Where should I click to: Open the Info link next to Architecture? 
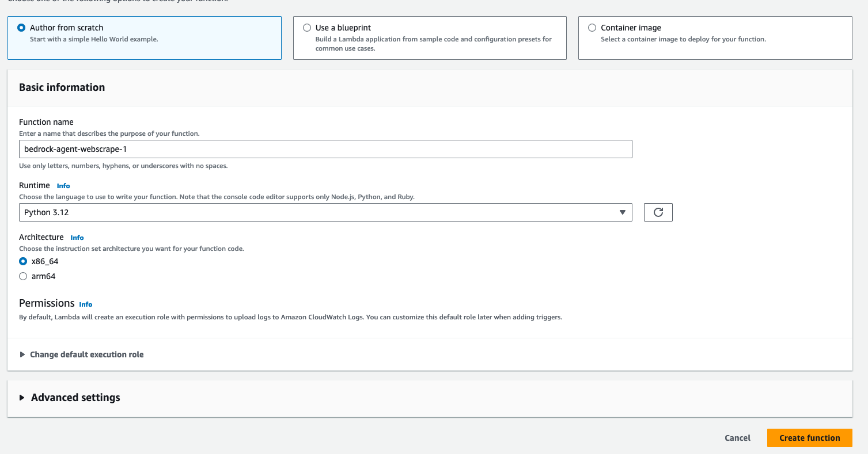pyautogui.click(x=77, y=238)
